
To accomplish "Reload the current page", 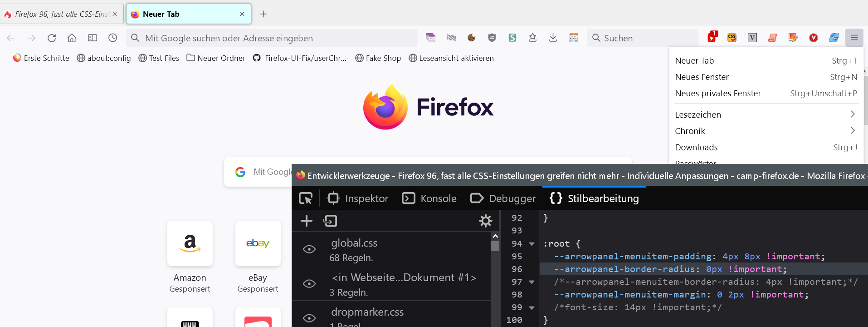I will click(52, 38).
